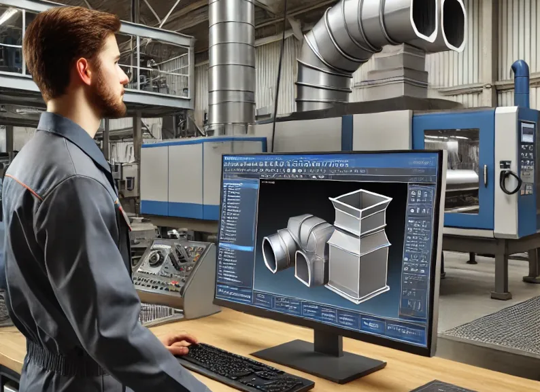Click the first button in the bottom panel strip
Screen dimensions: 540x392
[x=263, y=301]
